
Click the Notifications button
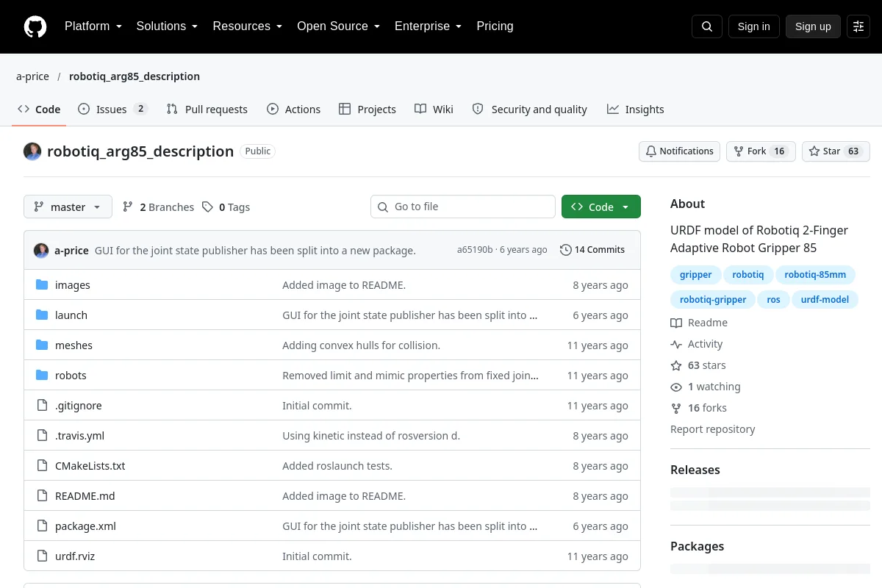click(679, 151)
